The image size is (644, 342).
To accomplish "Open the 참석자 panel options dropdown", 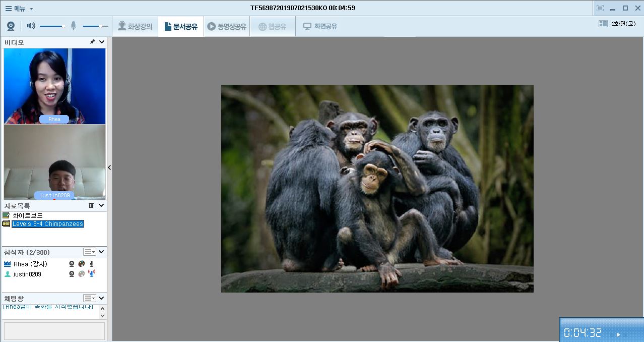I will [89, 252].
